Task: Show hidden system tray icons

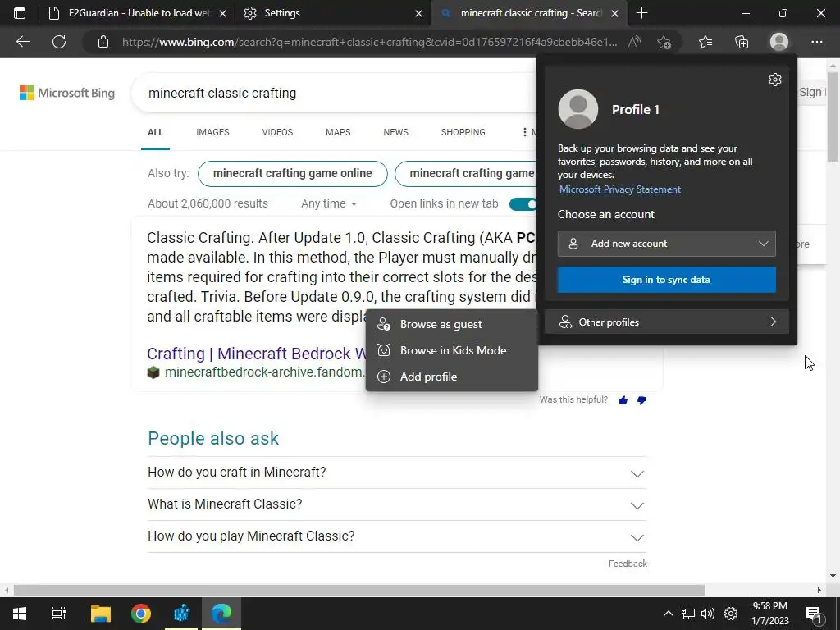Action: [668, 614]
